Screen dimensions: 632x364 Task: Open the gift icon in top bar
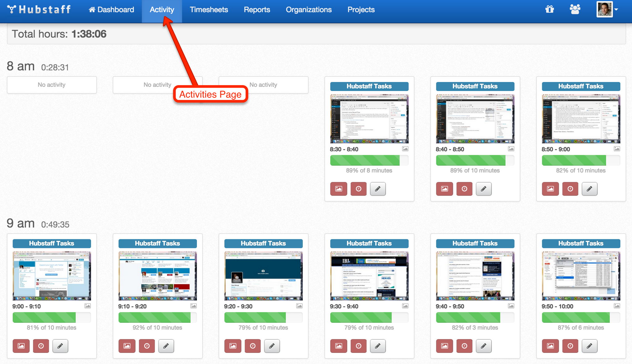pos(550,9)
